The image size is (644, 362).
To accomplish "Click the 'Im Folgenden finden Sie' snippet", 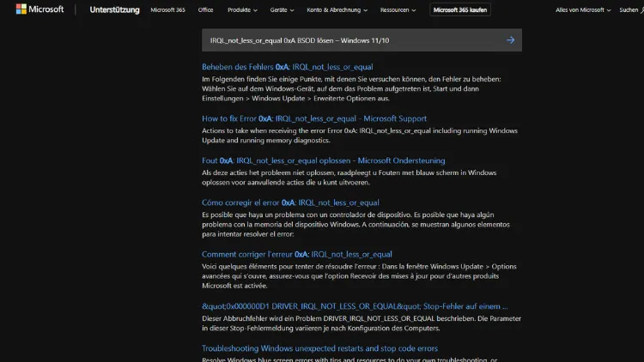I will 351,88.
